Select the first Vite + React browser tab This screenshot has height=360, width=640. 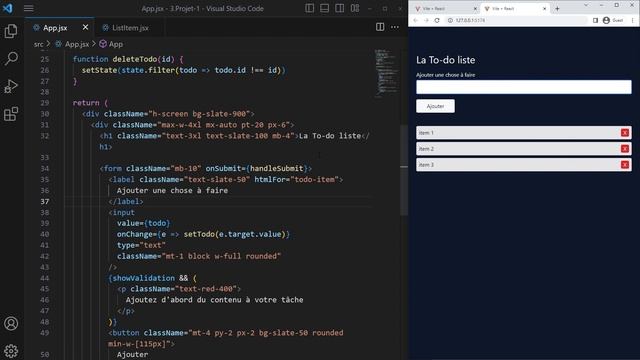pos(444,9)
